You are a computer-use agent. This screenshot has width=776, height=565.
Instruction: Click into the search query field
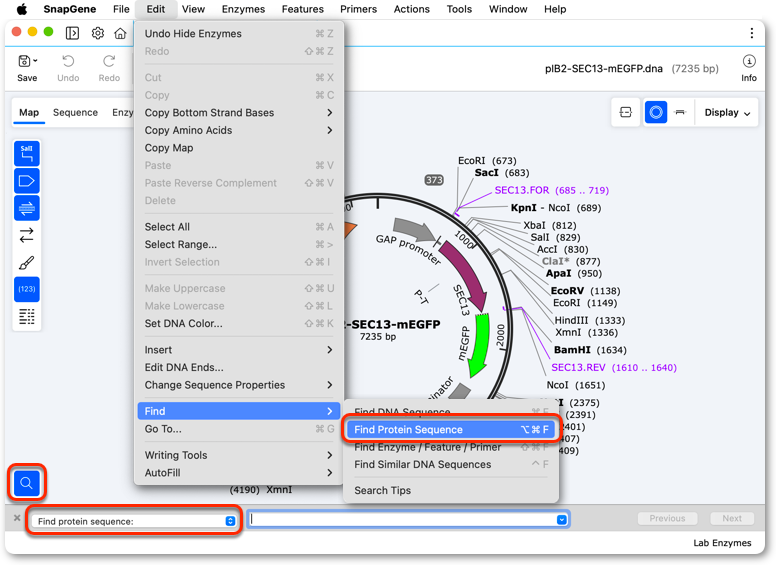(x=403, y=519)
